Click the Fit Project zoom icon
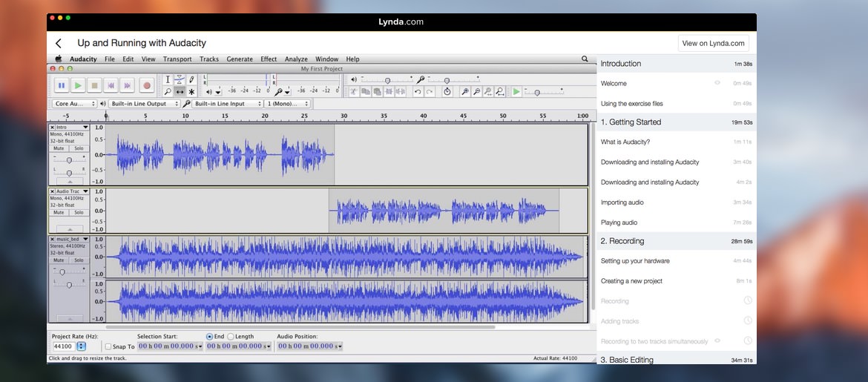This screenshot has width=868, height=382. (x=499, y=92)
